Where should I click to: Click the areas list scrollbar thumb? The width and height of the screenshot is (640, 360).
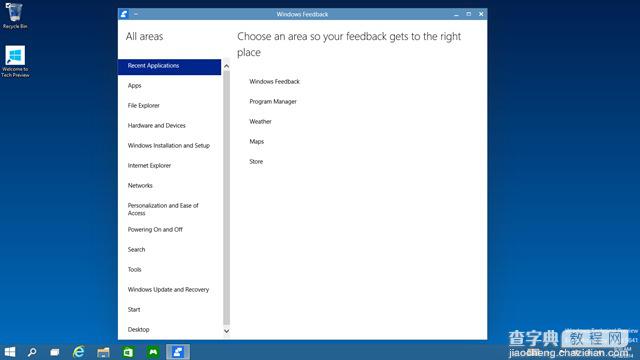227,197
